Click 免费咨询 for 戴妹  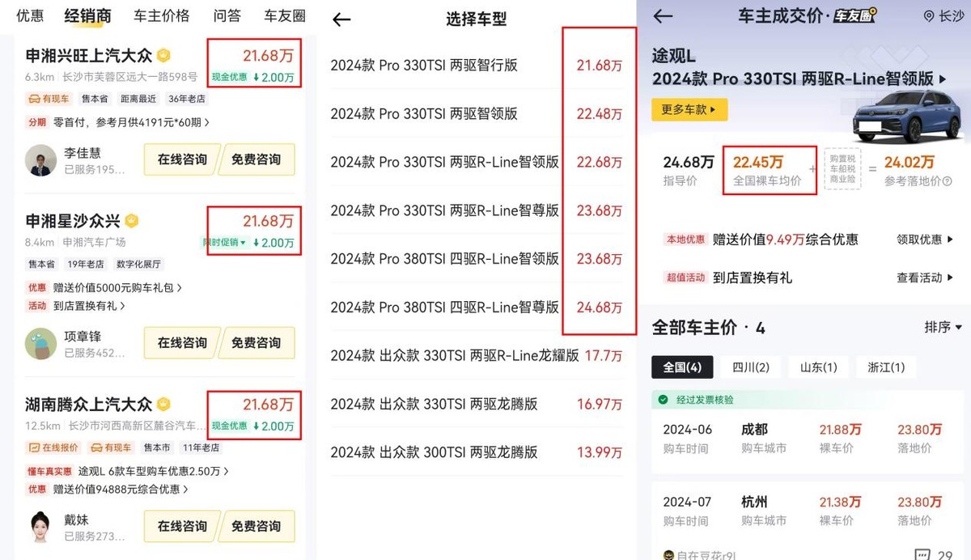[x=257, y=526]
